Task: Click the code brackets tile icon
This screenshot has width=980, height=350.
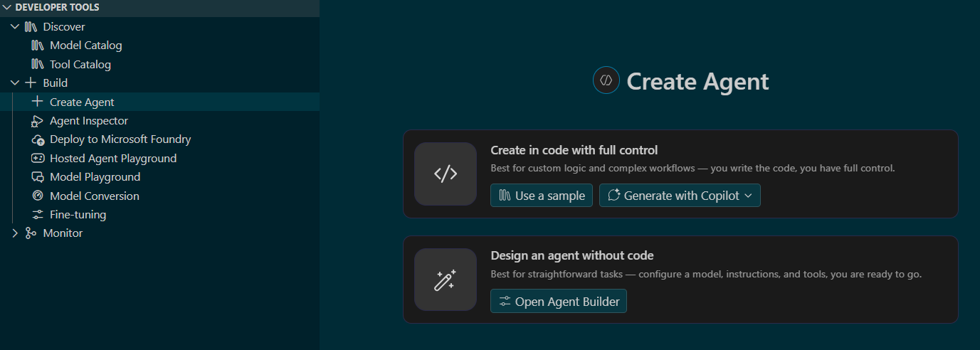Action: pyautogui.click(x=446, y=174)
